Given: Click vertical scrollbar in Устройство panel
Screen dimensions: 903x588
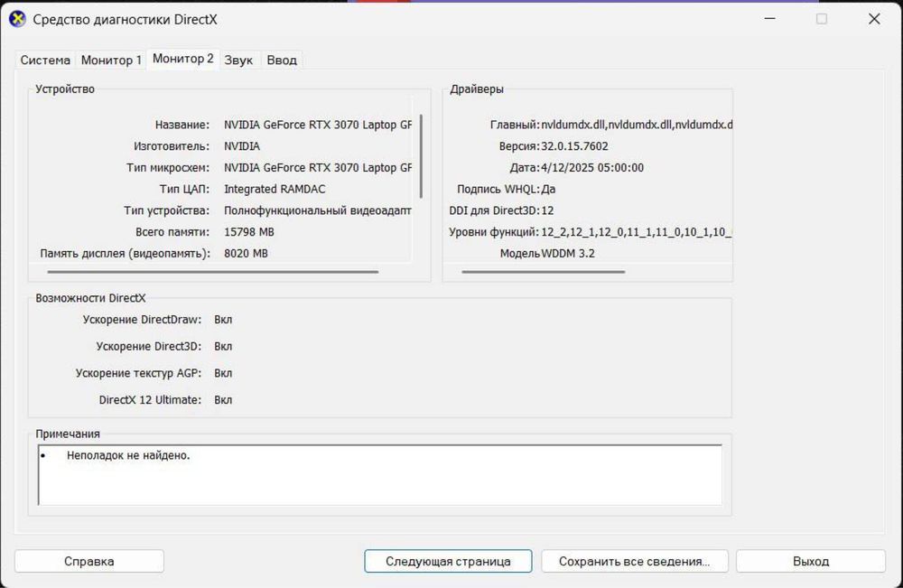Looking at the screenshot, I should click(x=422, y=155).
